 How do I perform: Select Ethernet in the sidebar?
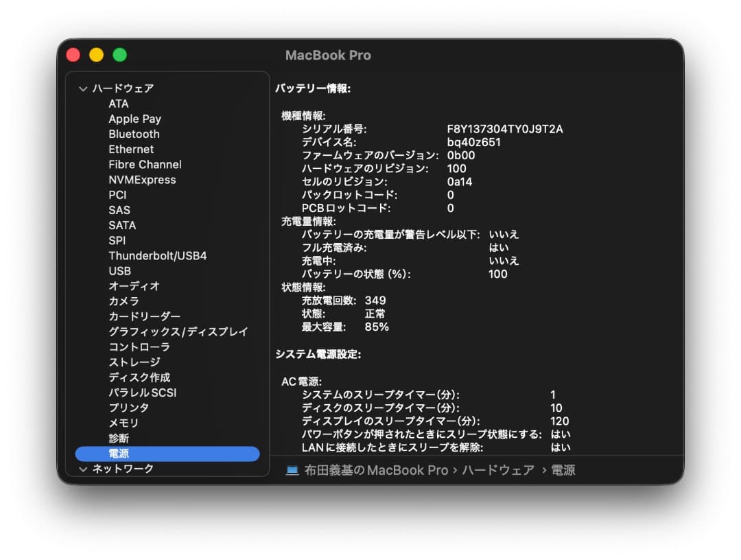pos(131,149)
